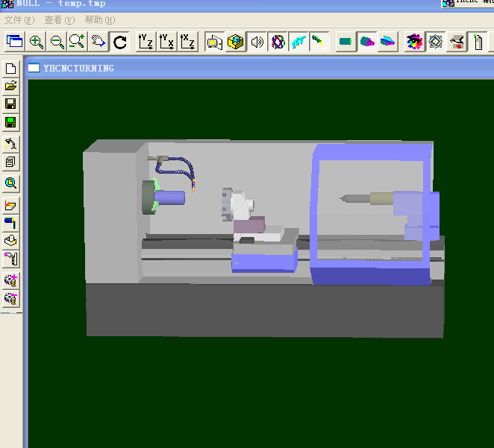Open the 查看(V) menu
The image size is (494, 448).
tap(60, 20)
